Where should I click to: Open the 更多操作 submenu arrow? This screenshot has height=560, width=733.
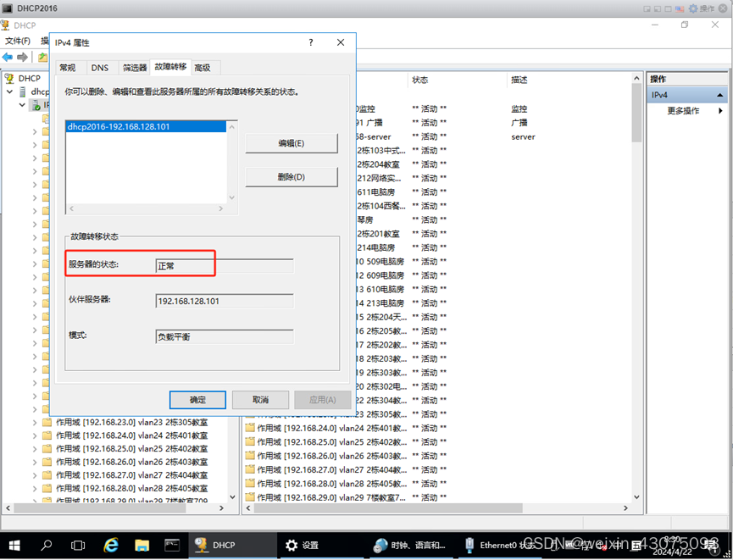click(x=720, y=111)
